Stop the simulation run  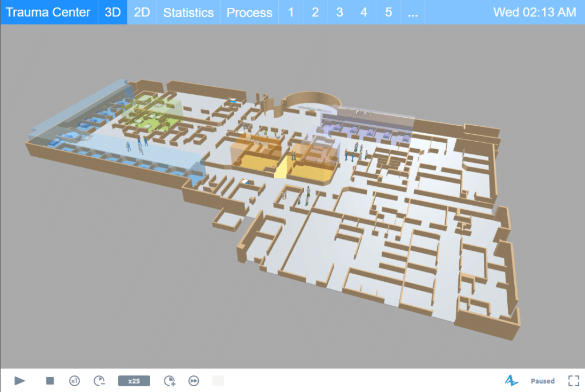(50, 381)
